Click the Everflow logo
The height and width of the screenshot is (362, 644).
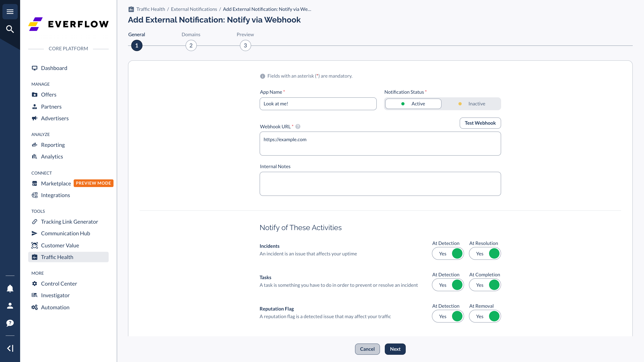(68, 24)
